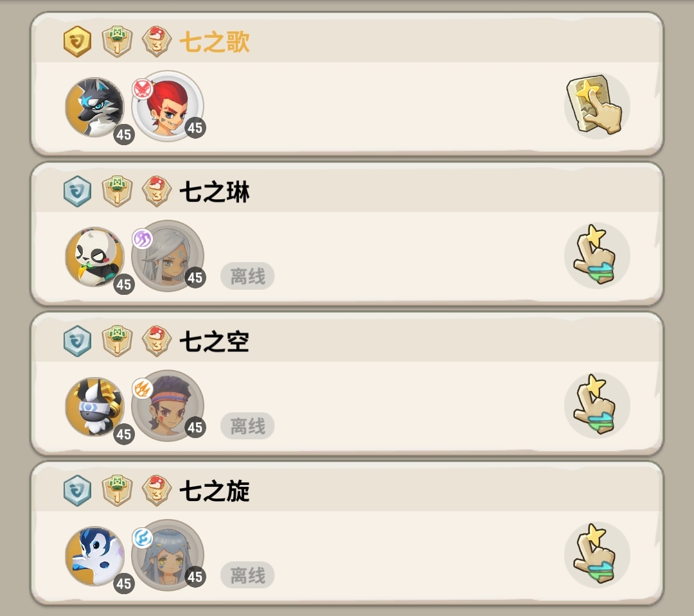Click the blue swirl class emblem on 七之旋's avatar
Screen dimensions: 694x616
(143, 538)
